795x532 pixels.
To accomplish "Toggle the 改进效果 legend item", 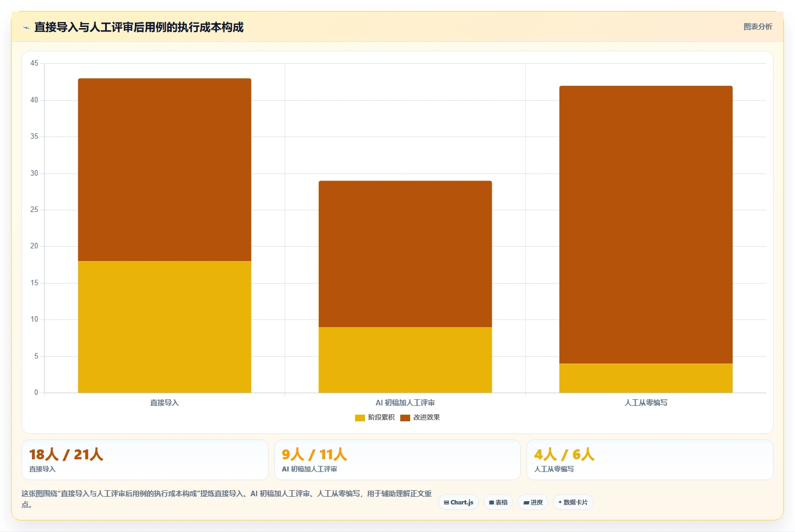I will [420, 417].
